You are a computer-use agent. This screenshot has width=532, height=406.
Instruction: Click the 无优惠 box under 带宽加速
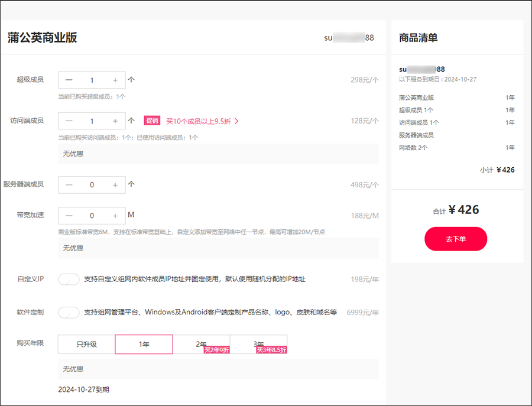coord(219,248)
